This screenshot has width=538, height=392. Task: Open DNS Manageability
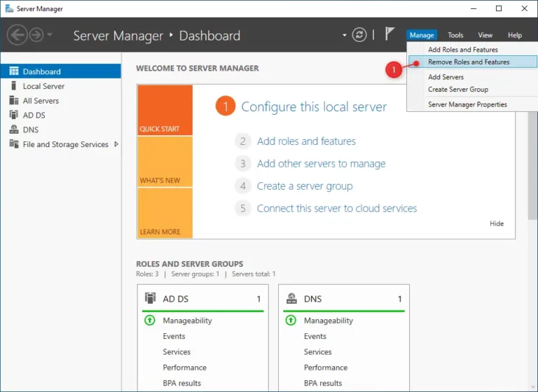tap(329, 321)
